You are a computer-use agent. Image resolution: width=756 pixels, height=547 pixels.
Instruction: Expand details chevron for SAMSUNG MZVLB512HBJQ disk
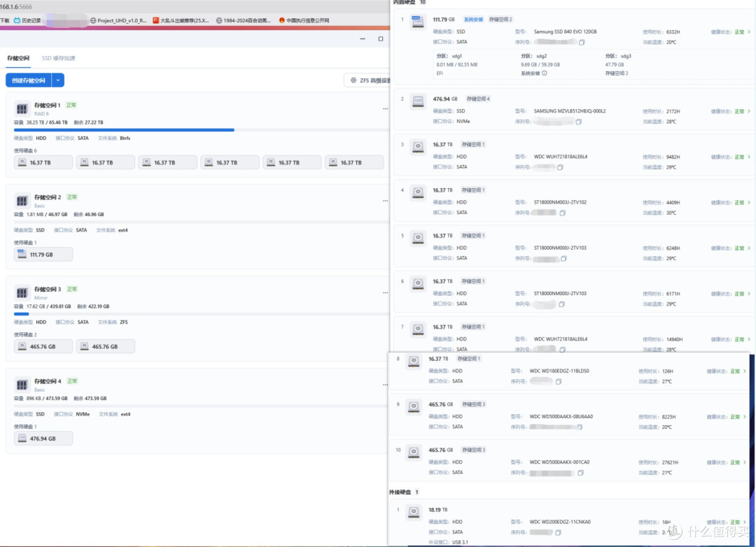749,111
